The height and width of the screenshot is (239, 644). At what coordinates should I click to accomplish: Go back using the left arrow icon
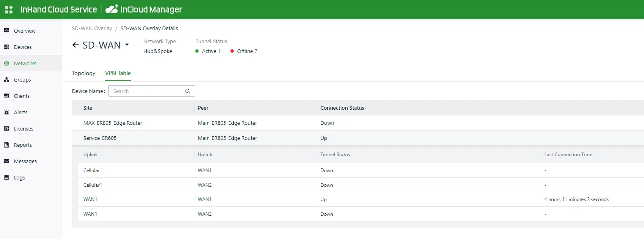pyautogui.click(x=76, y=45)
